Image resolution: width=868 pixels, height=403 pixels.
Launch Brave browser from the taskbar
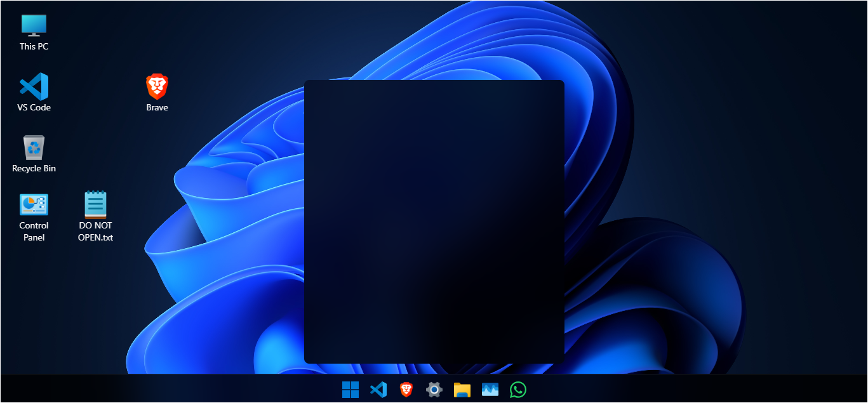[x=406, y=389]
